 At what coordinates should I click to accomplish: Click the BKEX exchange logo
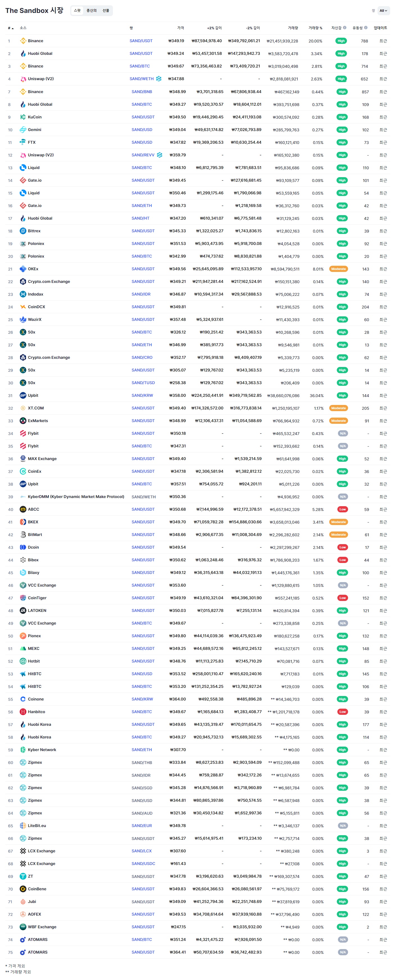point(23,522)
